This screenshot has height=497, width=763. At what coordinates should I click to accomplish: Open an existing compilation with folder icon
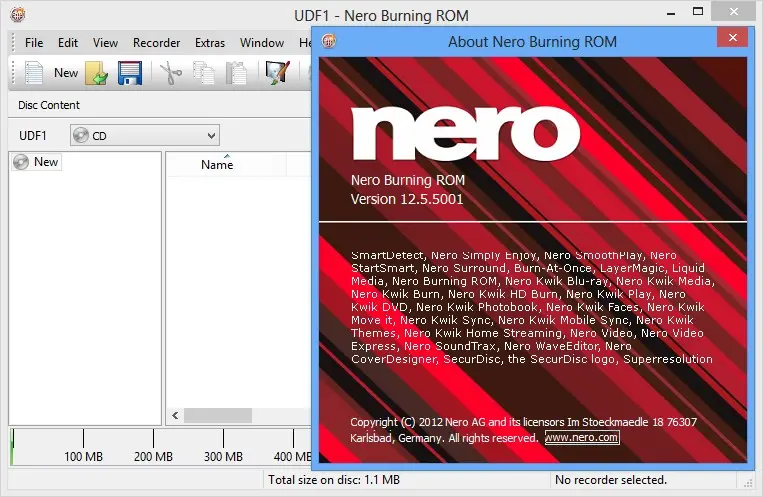[x=96, y=73]
